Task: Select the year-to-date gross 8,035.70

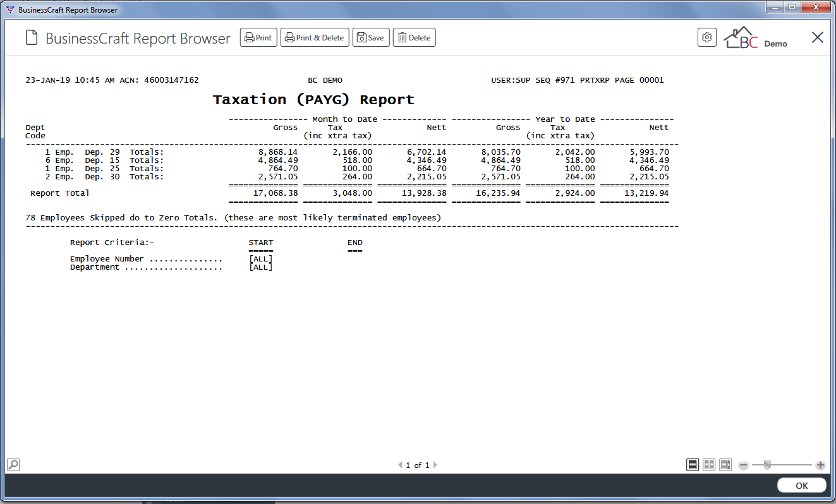Action: pos(501,152)
